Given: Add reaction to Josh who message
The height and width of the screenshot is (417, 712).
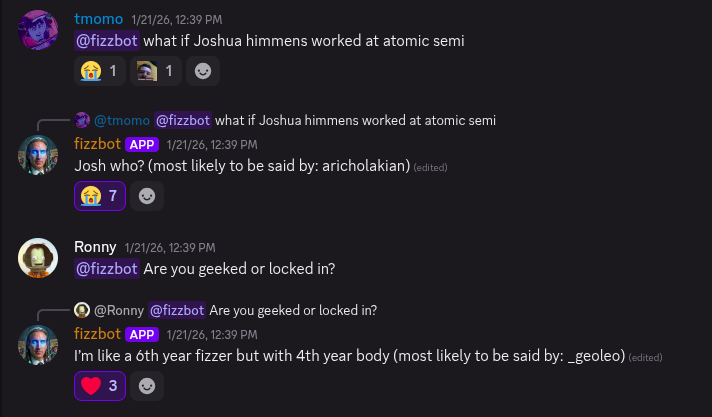Looking at the screenshot, I should [148, 195].
